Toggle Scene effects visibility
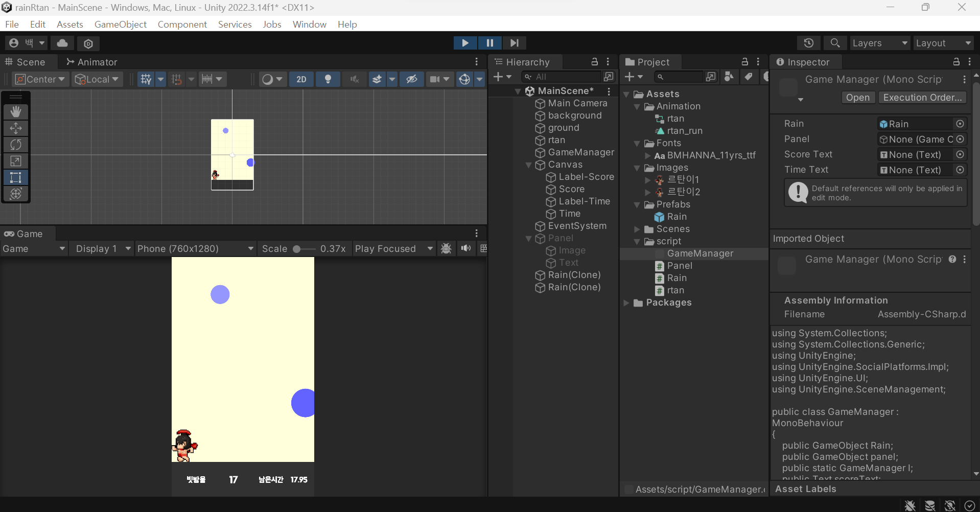The height and width of the screenshot is (512, 980). pyautogui.click(x=377, y=79)
